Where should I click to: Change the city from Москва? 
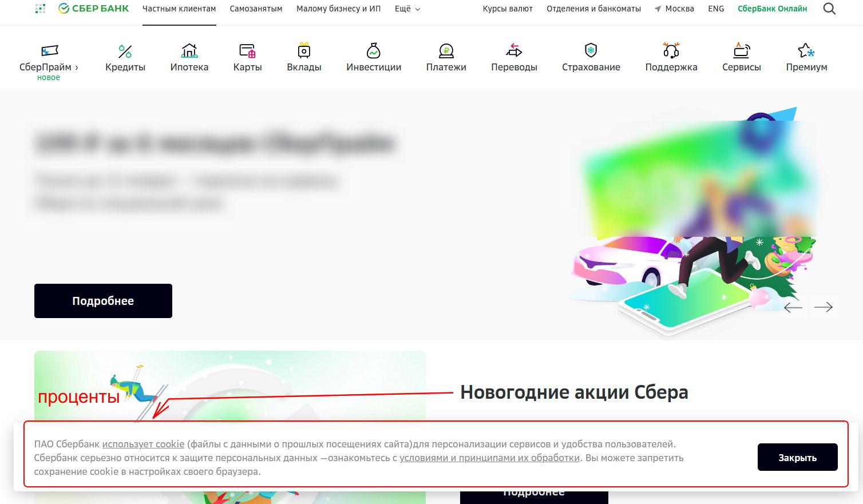click(x=679, y=9)
